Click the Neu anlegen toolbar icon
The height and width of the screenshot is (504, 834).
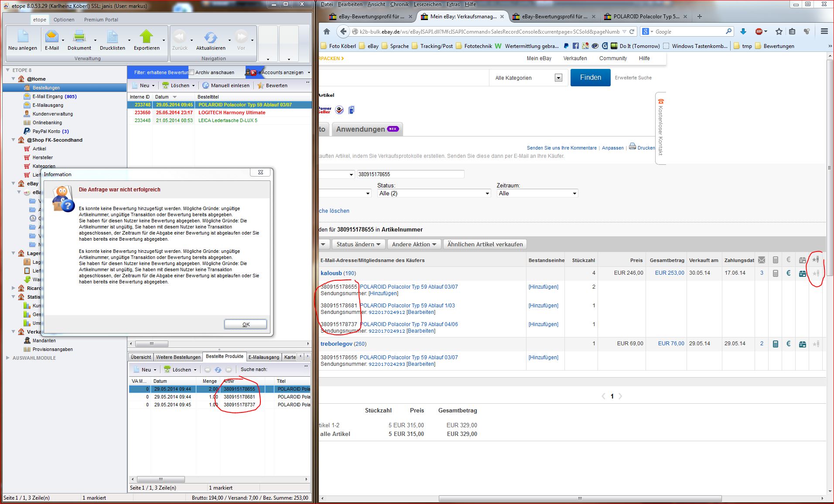pos(23,37)
